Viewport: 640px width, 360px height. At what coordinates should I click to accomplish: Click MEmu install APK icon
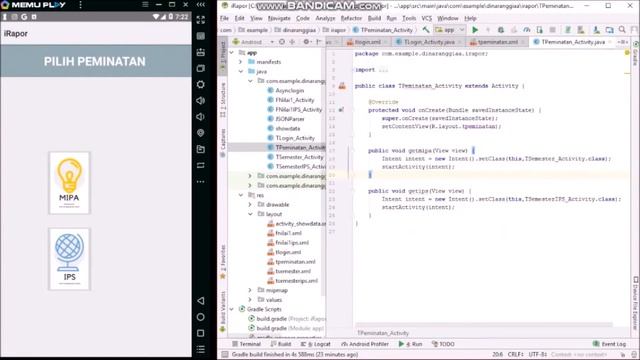(x=200, y=52)
